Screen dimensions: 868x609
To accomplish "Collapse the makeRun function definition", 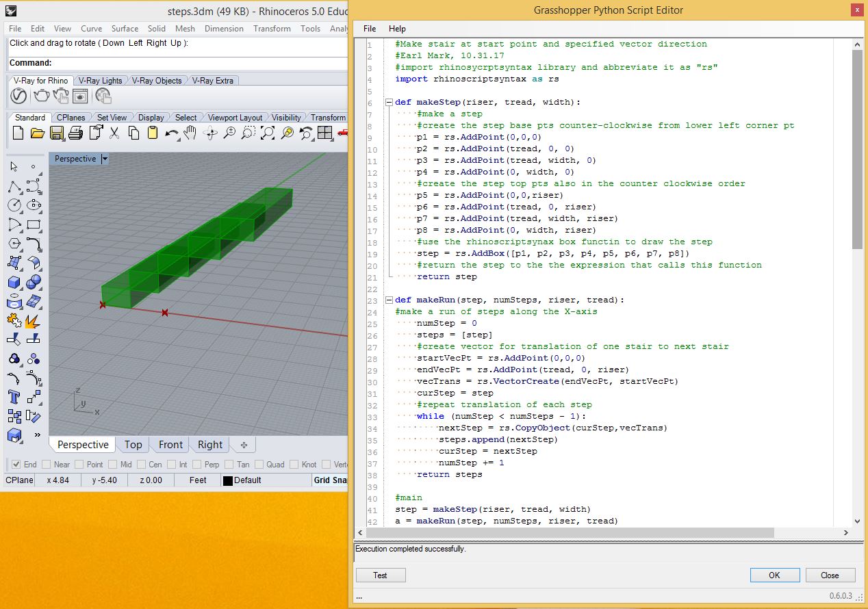I will pos(389,300).
